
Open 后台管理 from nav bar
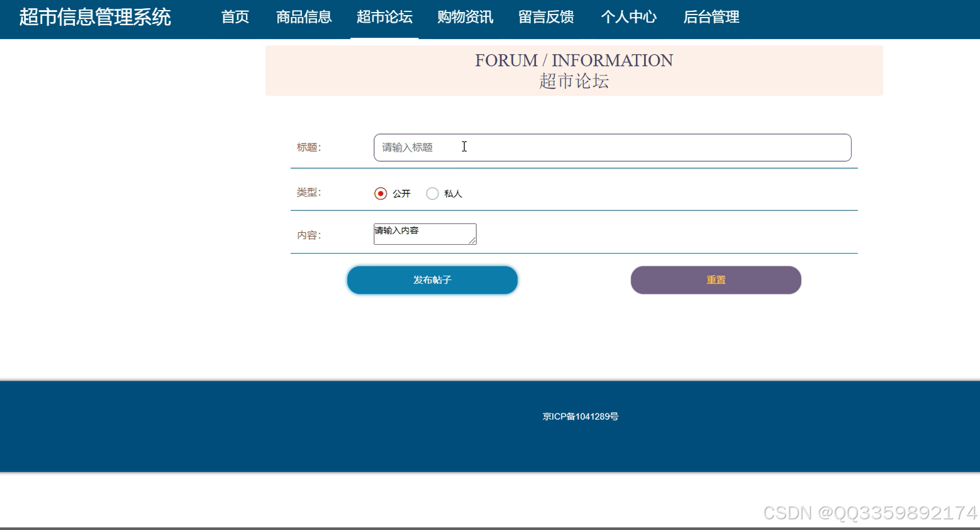(711, 17)
